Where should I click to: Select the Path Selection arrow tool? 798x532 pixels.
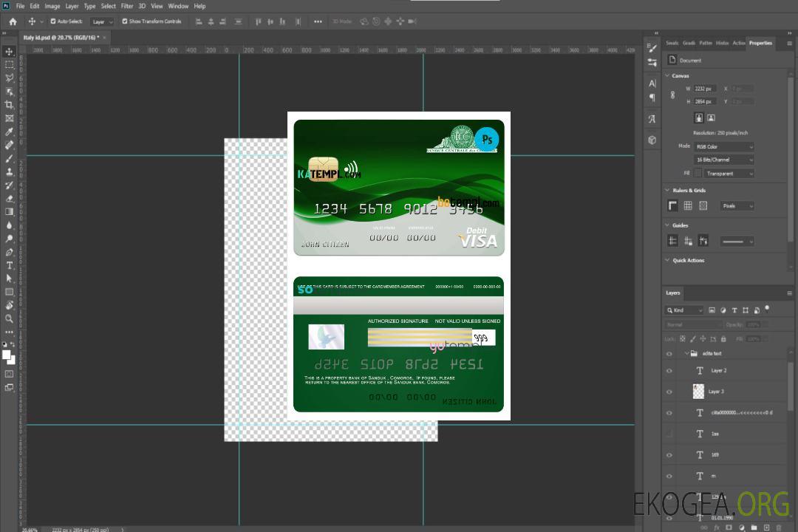[x=9, y=279]
